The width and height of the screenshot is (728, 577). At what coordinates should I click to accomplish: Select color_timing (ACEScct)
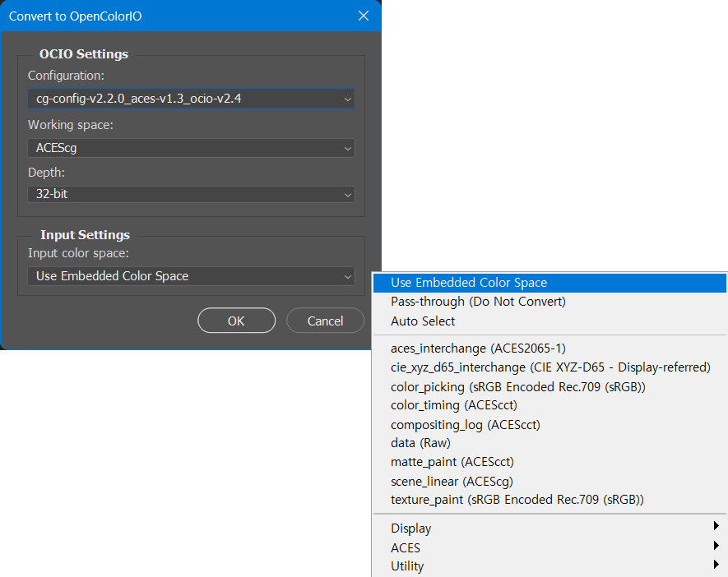(x=549, y=405)
